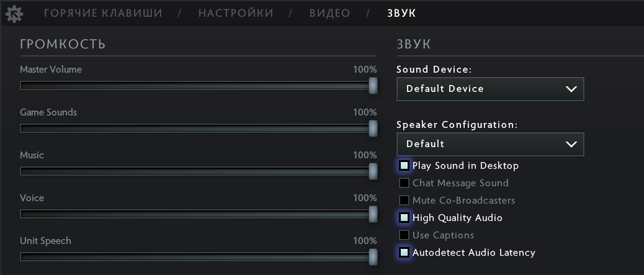The width and height of the screenshot is (644, 275).
Task: Enable Use Captions option
Action: (404, 235)
